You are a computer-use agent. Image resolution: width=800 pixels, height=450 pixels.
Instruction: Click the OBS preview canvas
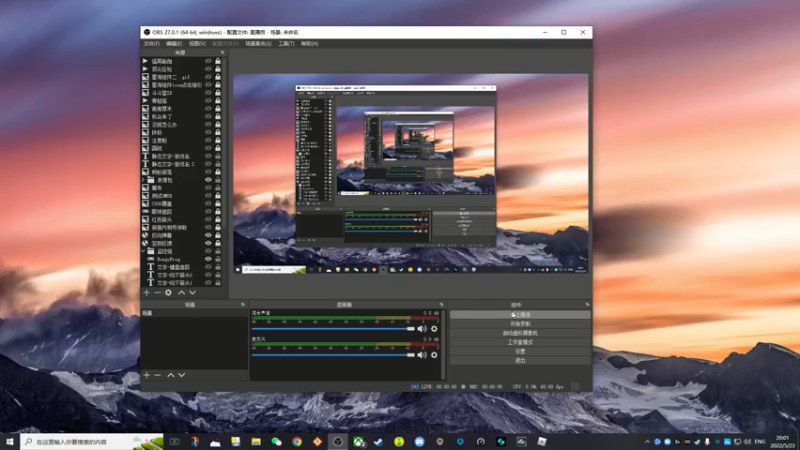pos(411,173)
